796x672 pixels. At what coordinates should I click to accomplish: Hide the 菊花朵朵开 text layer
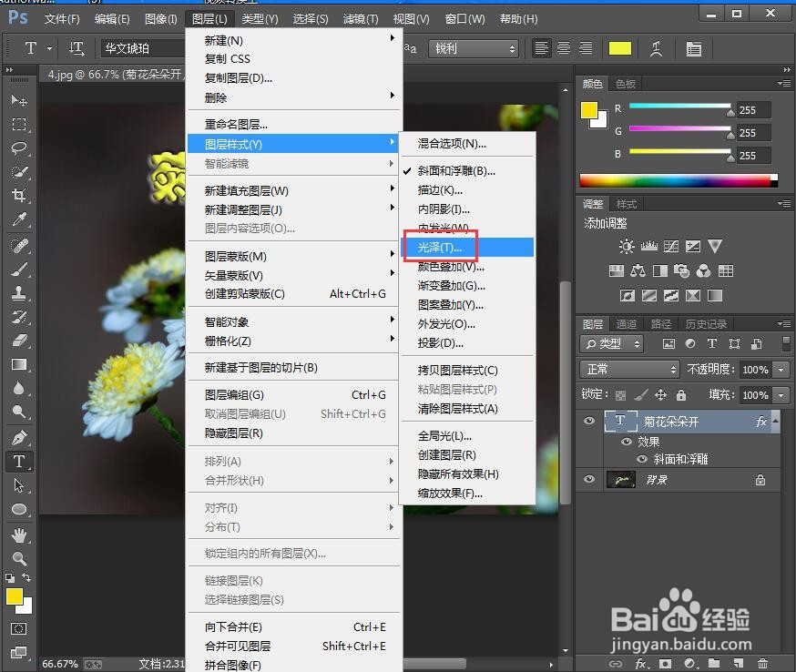click(589, 421)
